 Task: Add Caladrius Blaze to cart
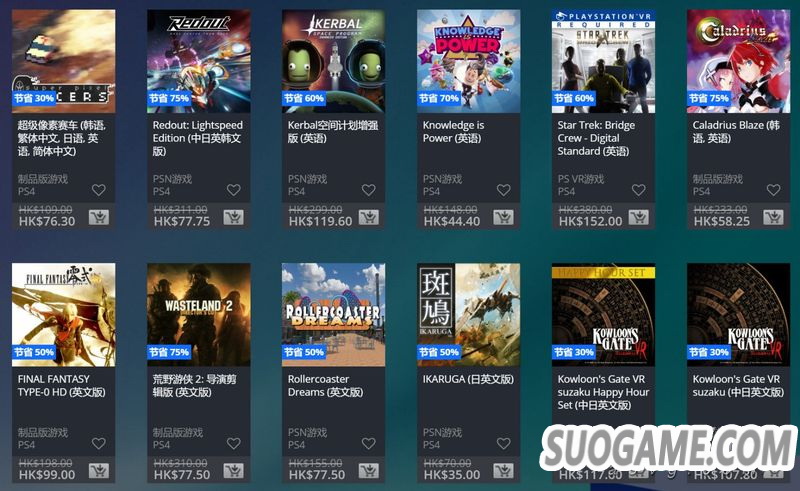[773, 218]
